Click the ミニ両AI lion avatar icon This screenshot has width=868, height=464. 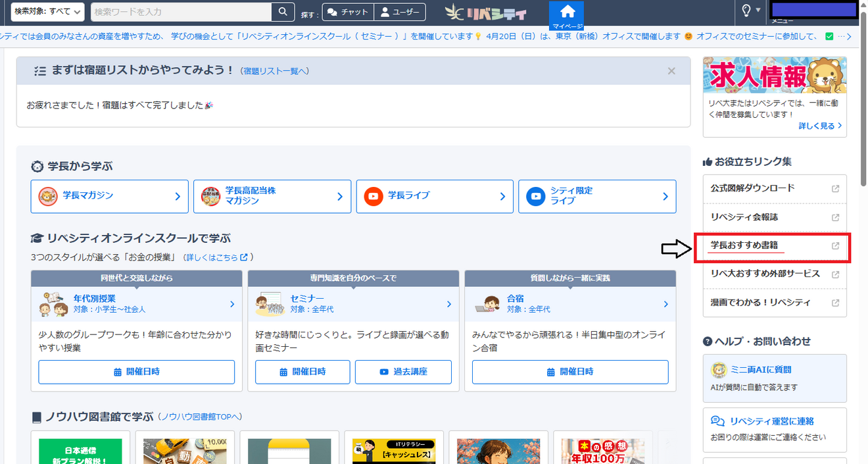(x=718, y=369)
